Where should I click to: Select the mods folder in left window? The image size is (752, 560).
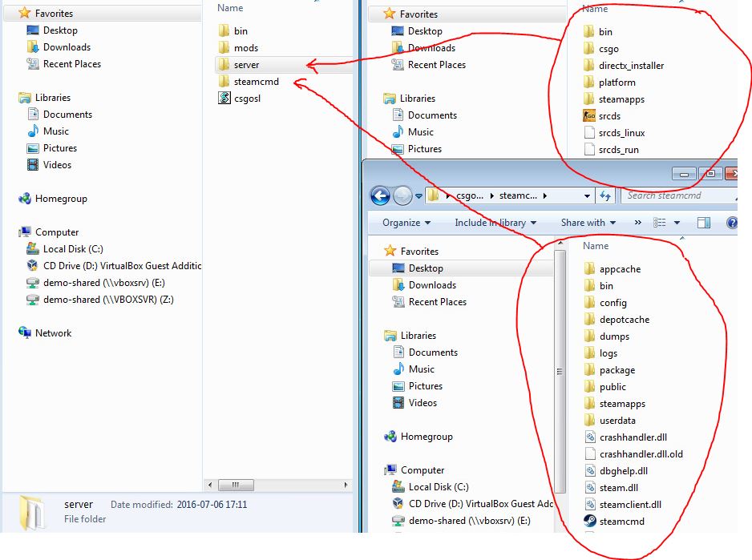(238, 48)
